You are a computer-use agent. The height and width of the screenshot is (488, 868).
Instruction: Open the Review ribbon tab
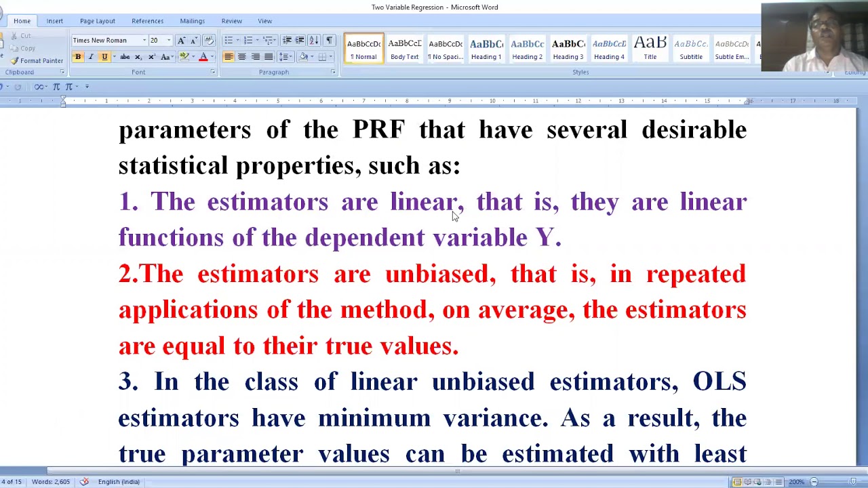(231, 21)
